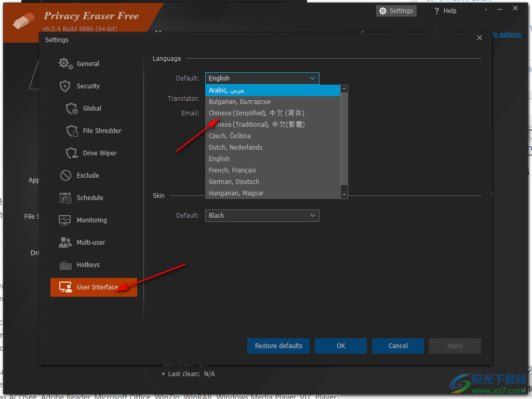Viewport: 532px width, 399px height.
Task: Click the Restore defaults button
Action: 278,345
